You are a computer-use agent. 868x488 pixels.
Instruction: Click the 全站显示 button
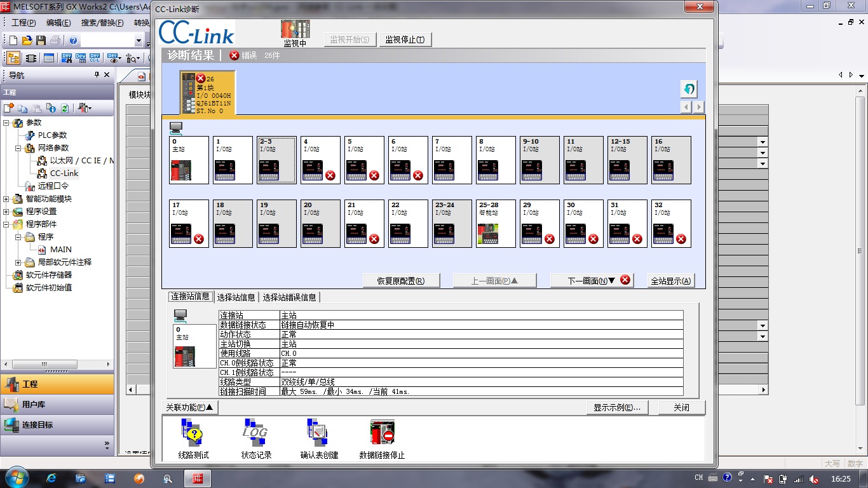671,281
